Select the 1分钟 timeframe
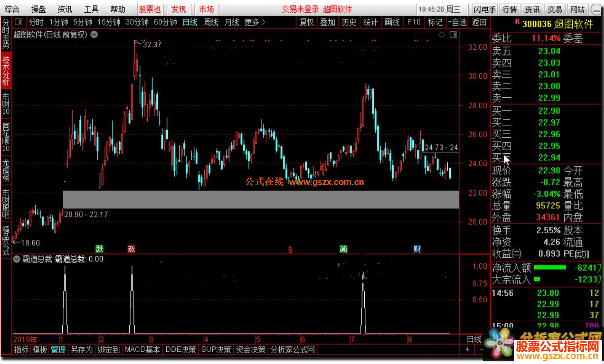604x364 pixels. click(x=58, y=22)
